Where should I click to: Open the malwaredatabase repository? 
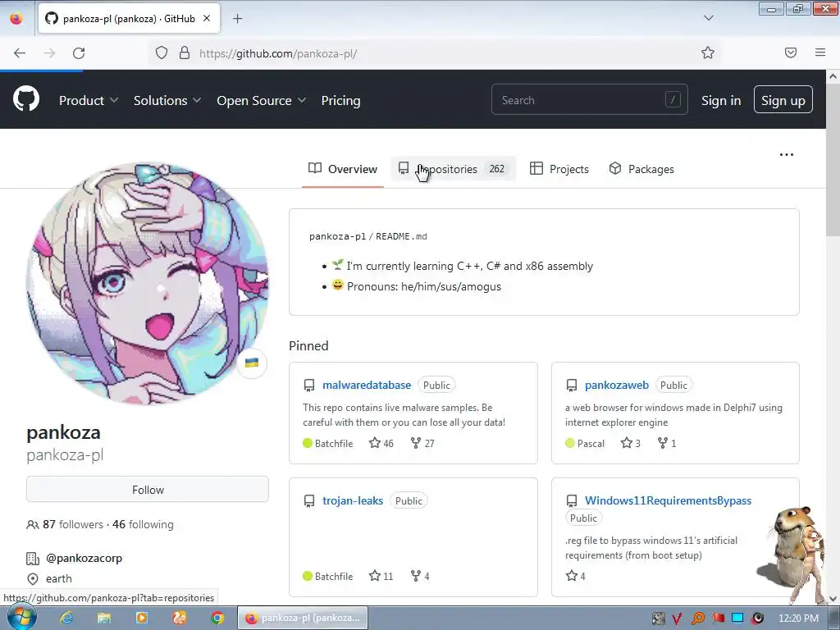click(367, 385)
